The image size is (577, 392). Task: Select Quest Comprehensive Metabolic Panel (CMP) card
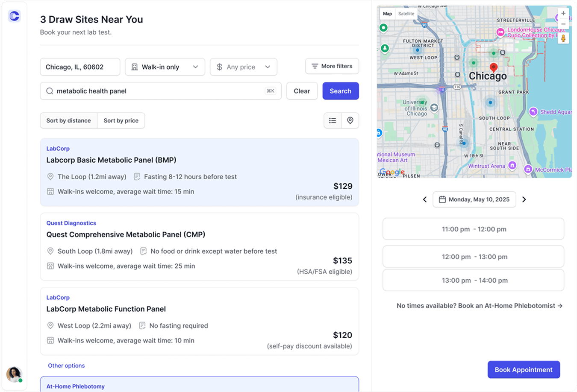(x=200, y=247)
